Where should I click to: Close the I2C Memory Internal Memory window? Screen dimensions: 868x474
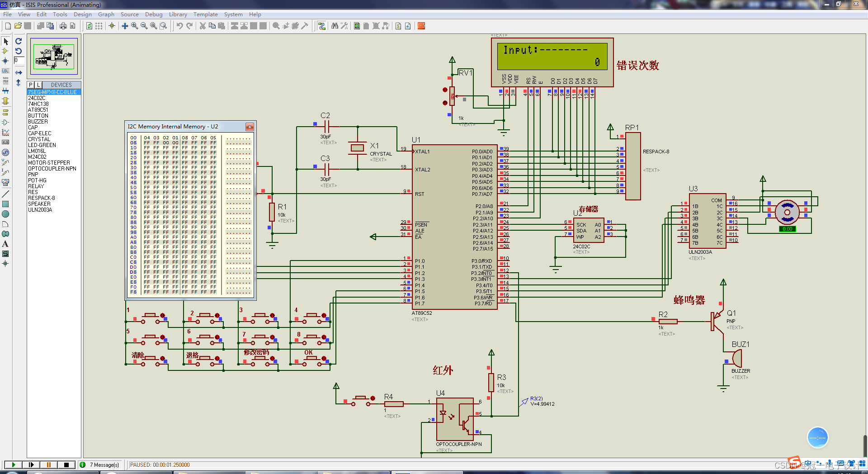point(250,127)
